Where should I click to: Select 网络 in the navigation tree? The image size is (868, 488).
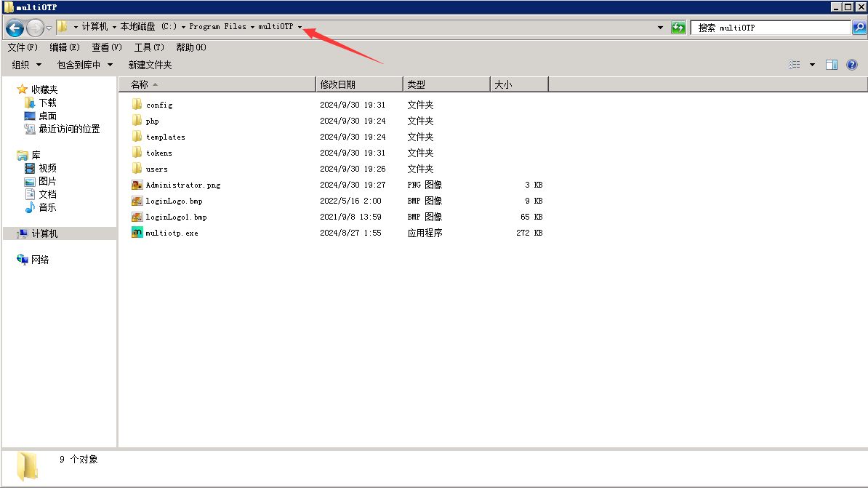[40, 259]
